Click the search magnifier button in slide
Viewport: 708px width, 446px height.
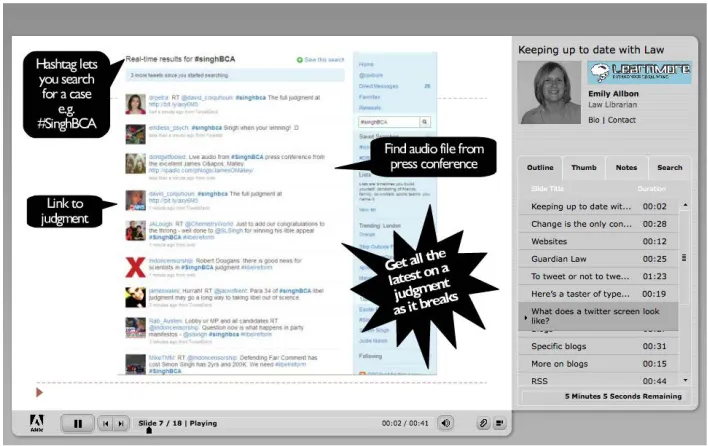point(424,122)
